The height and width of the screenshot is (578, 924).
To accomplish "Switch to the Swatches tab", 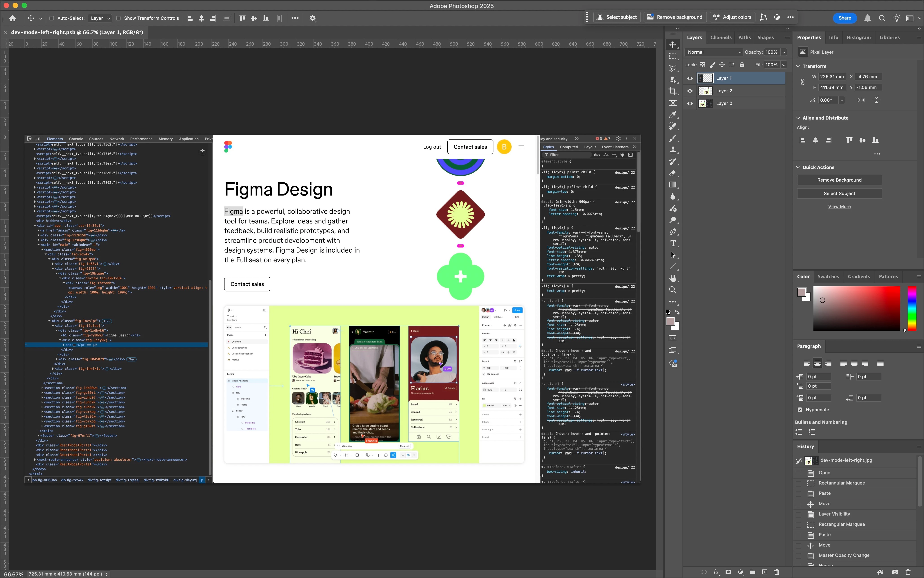I will pos(828,276).
